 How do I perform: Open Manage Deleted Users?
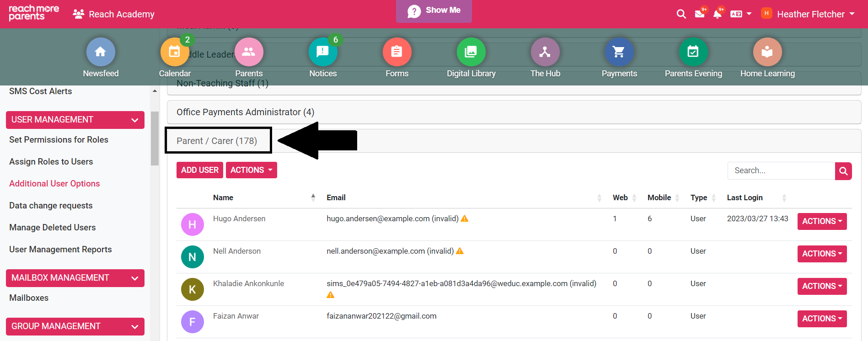pos(53,228)
